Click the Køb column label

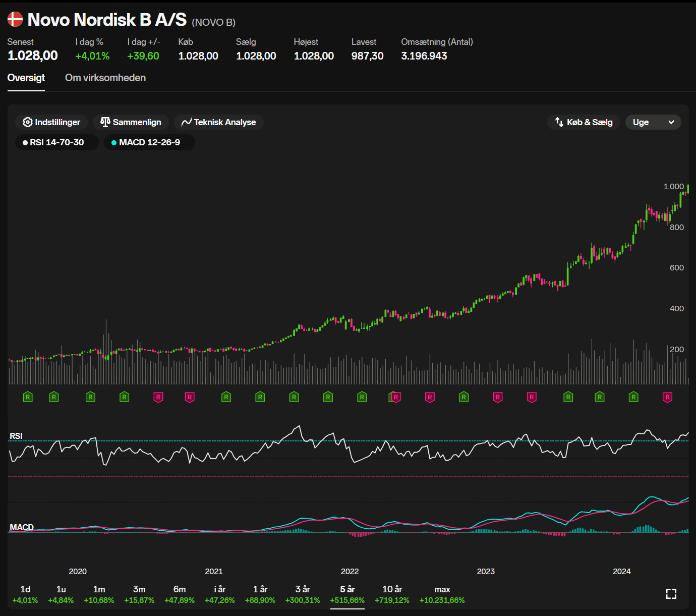coord(186,42)
